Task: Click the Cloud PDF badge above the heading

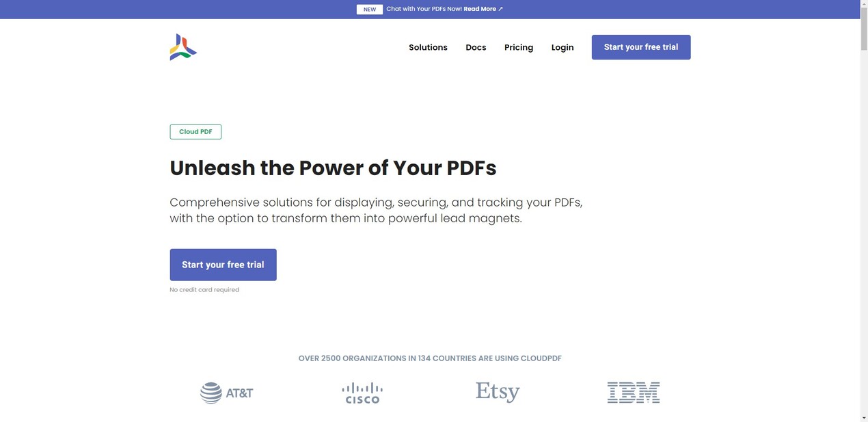Action: click(x=195, y=131)
